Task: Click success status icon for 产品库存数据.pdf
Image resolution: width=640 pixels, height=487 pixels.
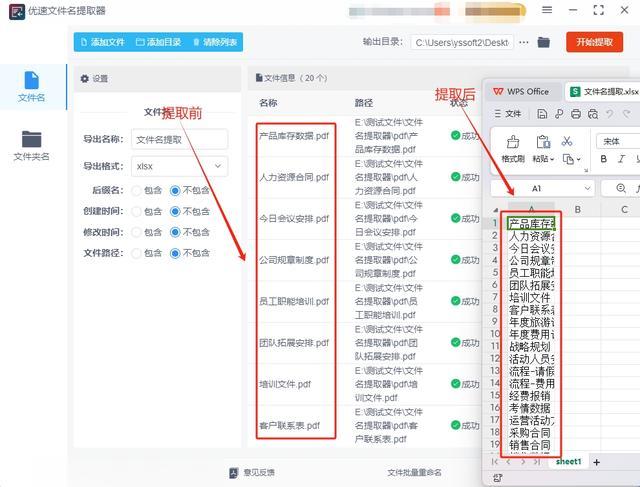Action: click(x=456, y=136)
